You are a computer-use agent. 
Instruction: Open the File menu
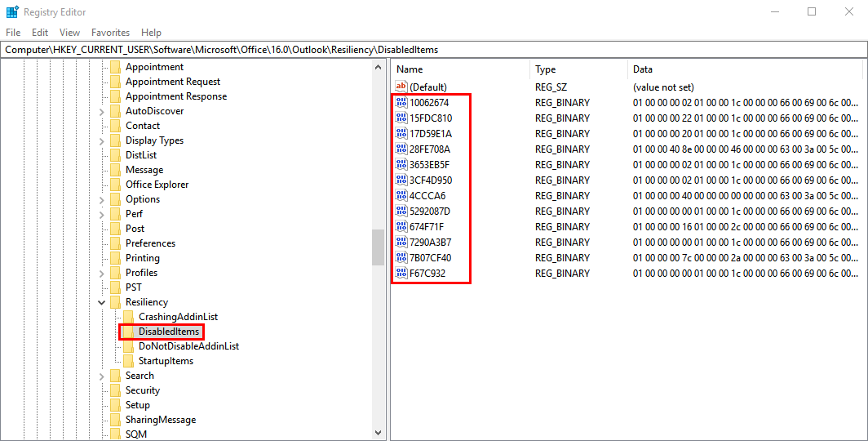tap(13, 33)
